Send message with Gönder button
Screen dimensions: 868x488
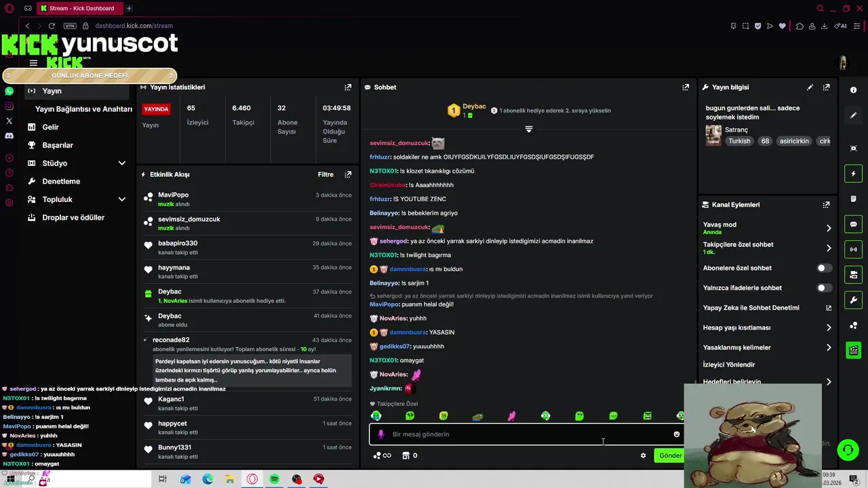(x=670, y=455)
